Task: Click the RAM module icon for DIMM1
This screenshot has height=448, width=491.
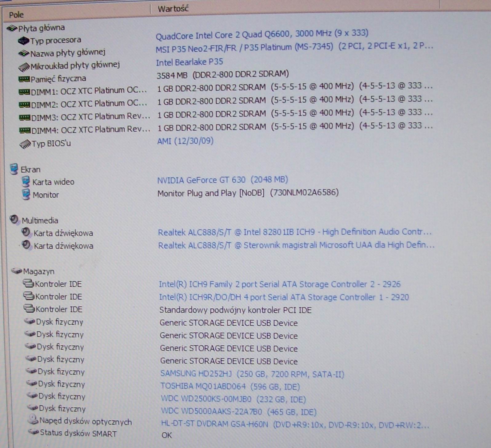Action: click(24, 92)
